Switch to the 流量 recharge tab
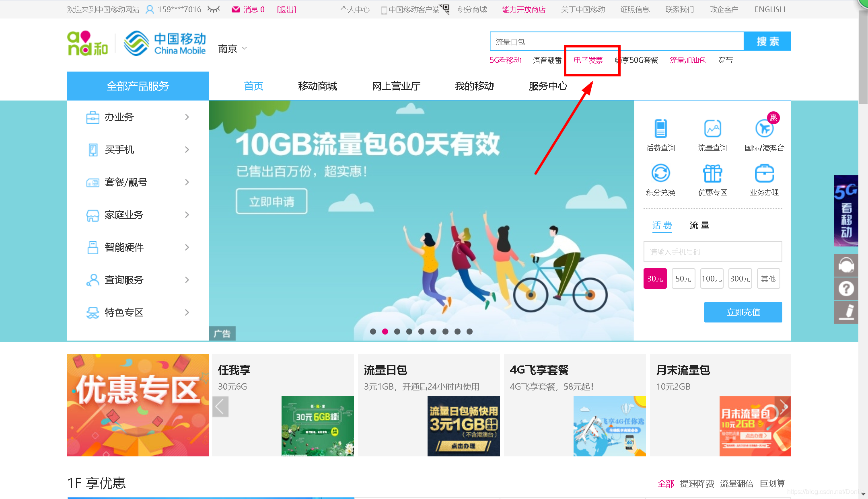Screen dimensions: 868x499 699,225
